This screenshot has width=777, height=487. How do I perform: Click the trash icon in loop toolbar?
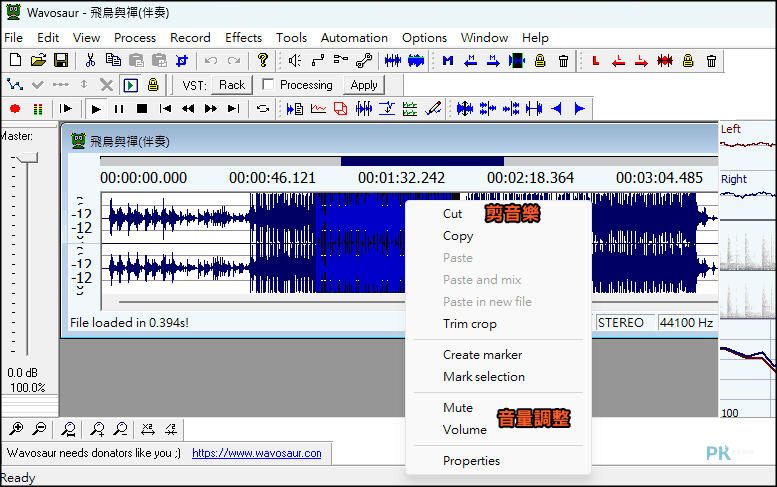pos(711,61)
